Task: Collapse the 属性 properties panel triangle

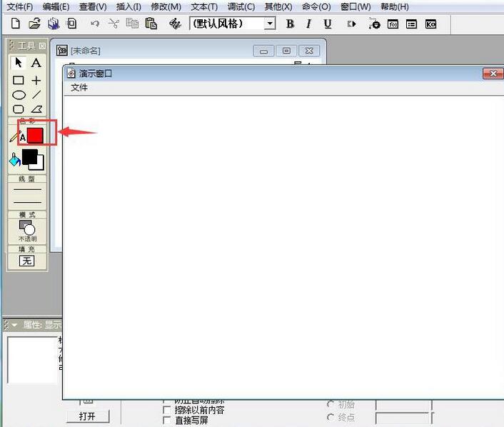Action: (14, 325)
